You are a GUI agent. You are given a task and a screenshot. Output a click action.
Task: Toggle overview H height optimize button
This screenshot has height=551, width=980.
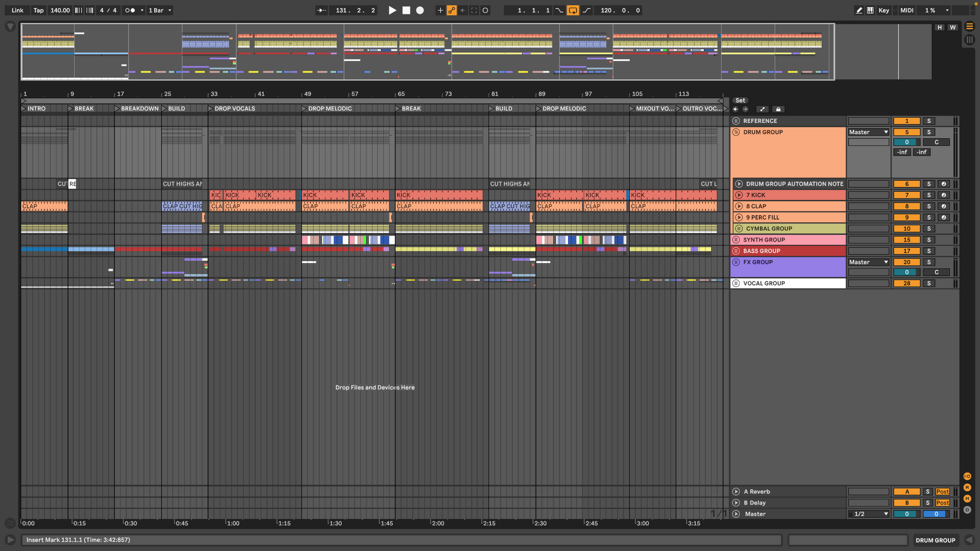click(x=940, y=27)
